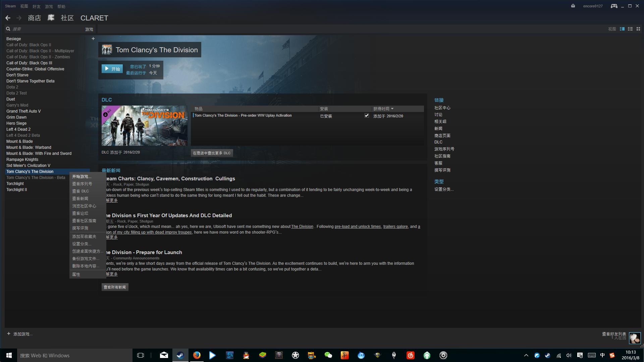Open 社区中心 link in links panel
The height and width of the screenshot is (362, 644).
click(x=442, y=108)
